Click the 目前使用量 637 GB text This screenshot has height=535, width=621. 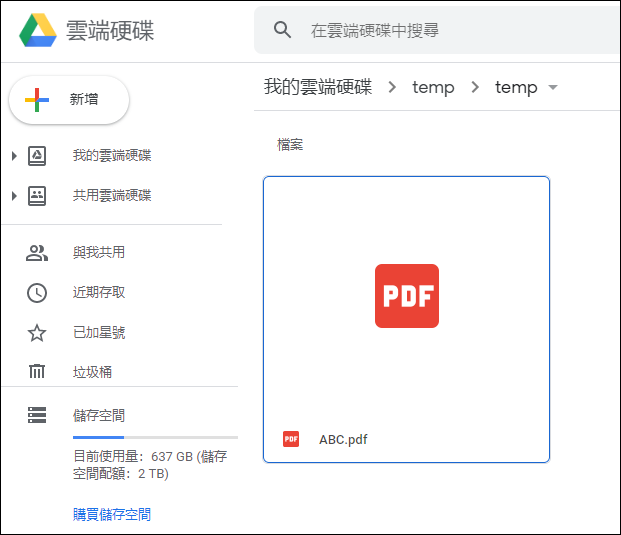pos(150,465)
